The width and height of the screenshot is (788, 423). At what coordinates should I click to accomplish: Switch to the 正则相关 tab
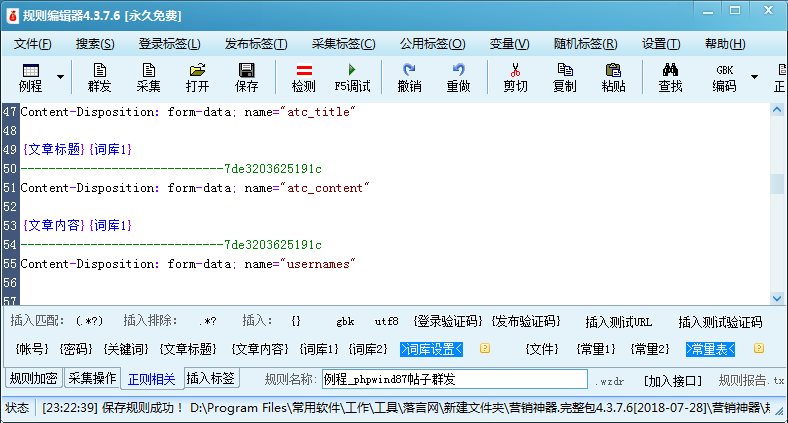(x=151, y=379)
